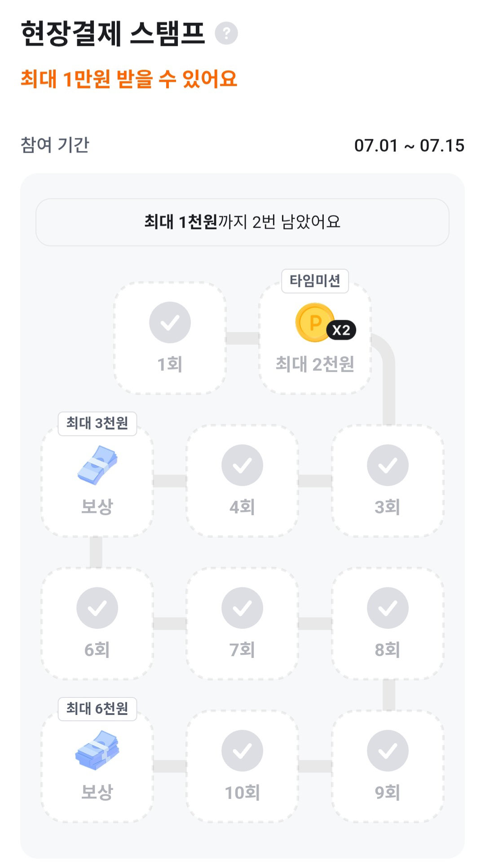Tap the participation period 07.01 ~ 07.15
The height and width of the screenshot is (868, 485).
click(409, 145)
